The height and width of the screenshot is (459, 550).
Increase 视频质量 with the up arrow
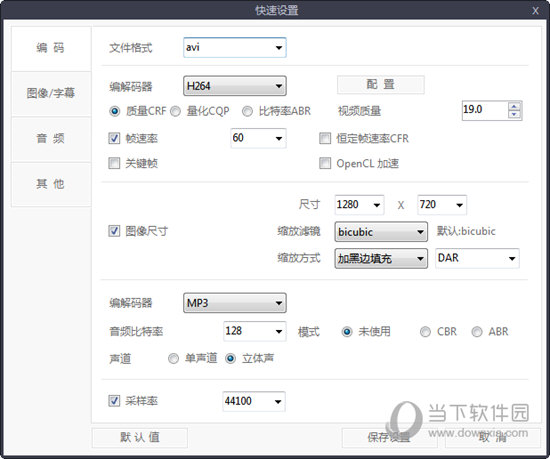click(x=514, y=106)
